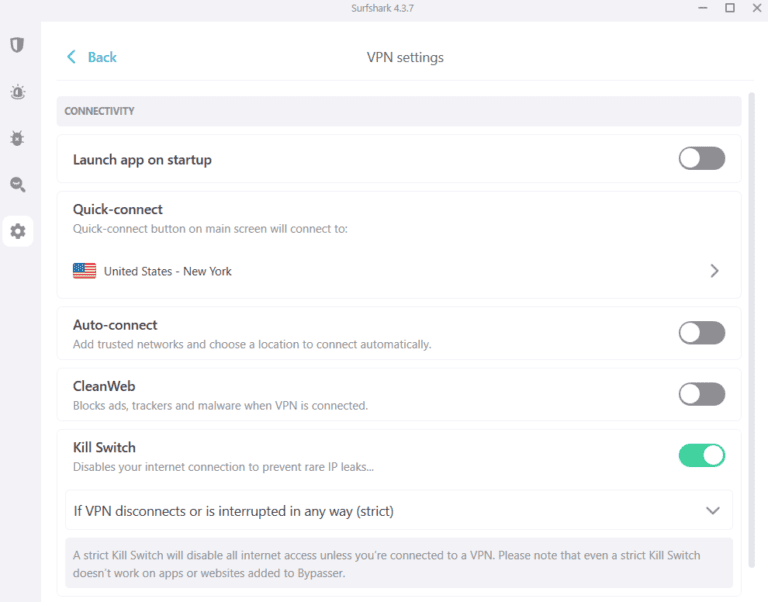
Task: Select United States - New York location
Action: coord(168,271)
